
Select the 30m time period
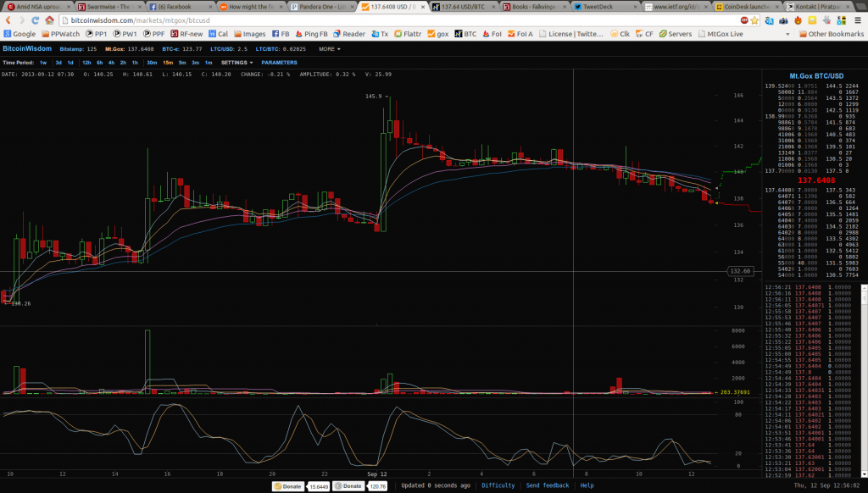[x=152, y=63]
